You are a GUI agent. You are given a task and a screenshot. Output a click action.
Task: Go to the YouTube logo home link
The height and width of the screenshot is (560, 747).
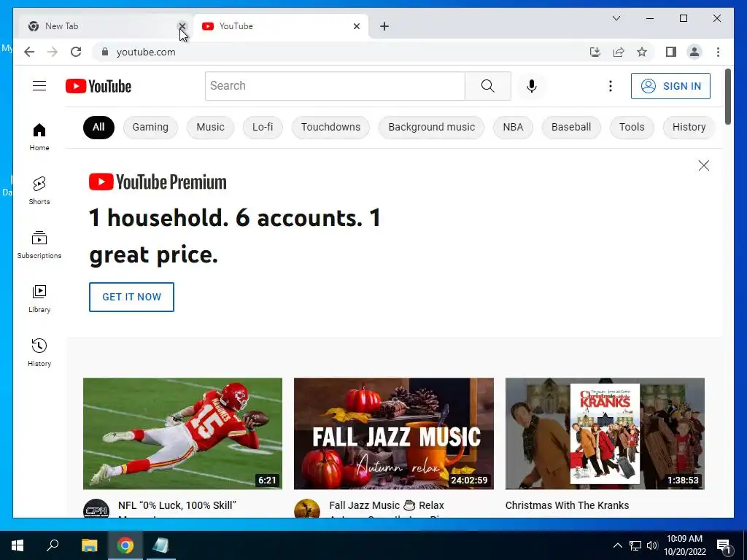click(98, 86)
